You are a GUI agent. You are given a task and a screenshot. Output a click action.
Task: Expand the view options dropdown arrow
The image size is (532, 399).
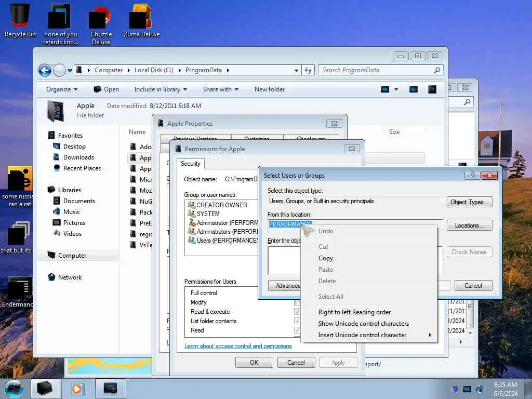(396, 89)
